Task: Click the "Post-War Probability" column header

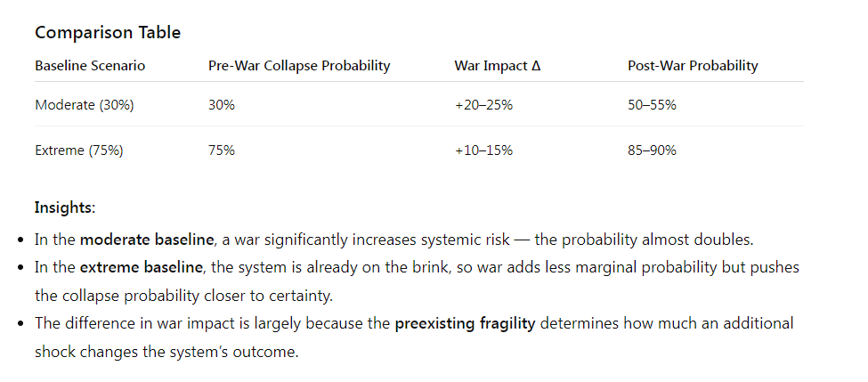Action: pyautogui.click(x=693, y=66)
